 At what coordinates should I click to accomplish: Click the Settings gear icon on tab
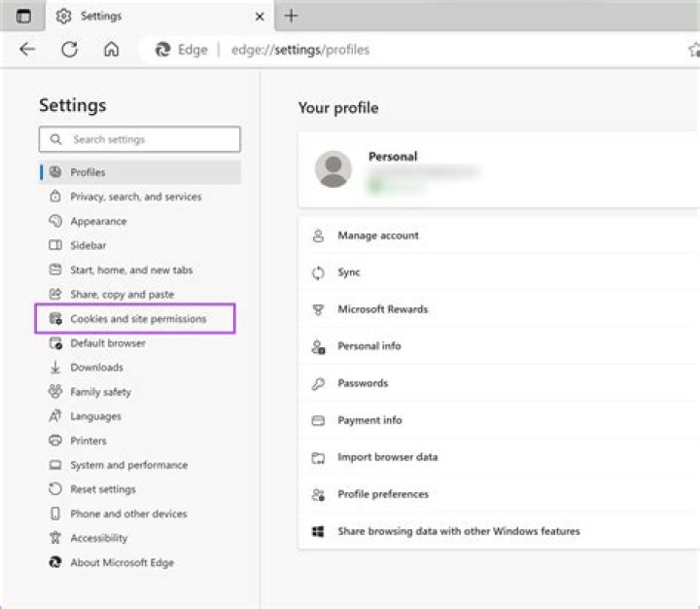(x=63, y=17)
